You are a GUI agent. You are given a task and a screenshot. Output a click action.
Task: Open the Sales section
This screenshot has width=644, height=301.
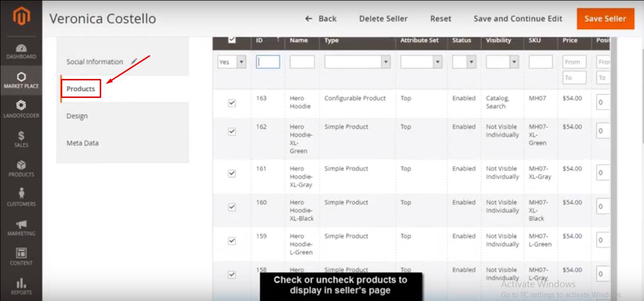(21, 138)
